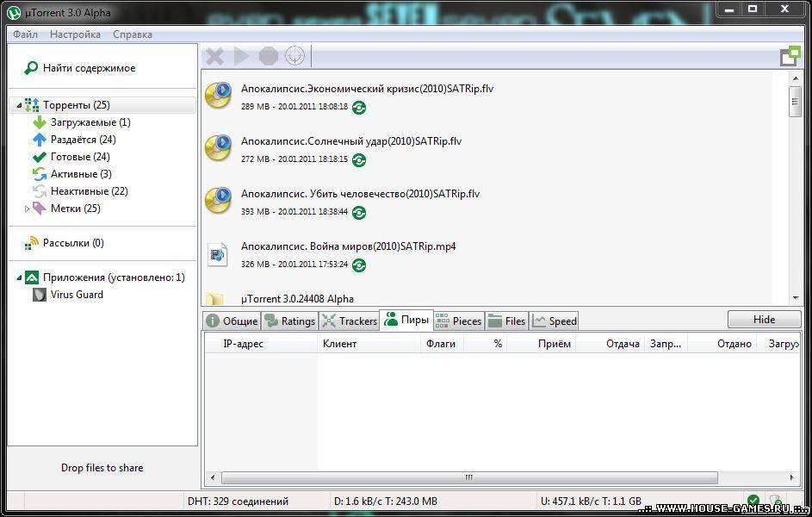Screen dimensions: 812x517
Task: Switch to the Trackers tab
Action: 349,321
